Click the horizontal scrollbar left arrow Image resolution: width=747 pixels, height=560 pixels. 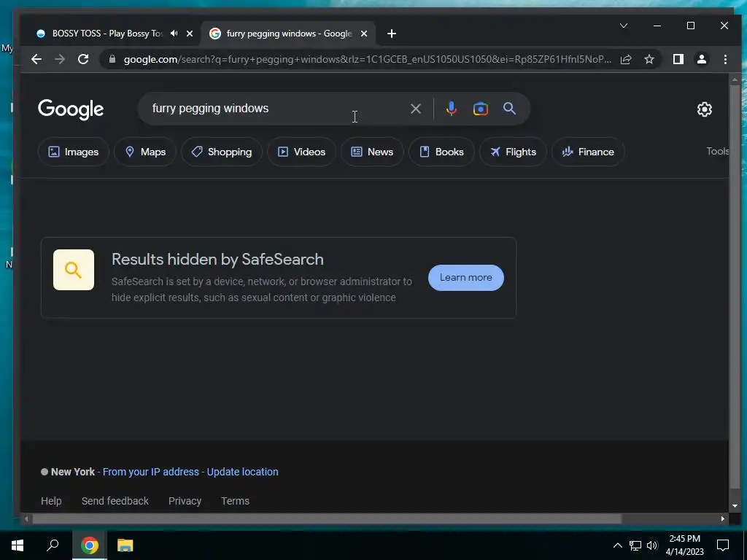[27, 518]
